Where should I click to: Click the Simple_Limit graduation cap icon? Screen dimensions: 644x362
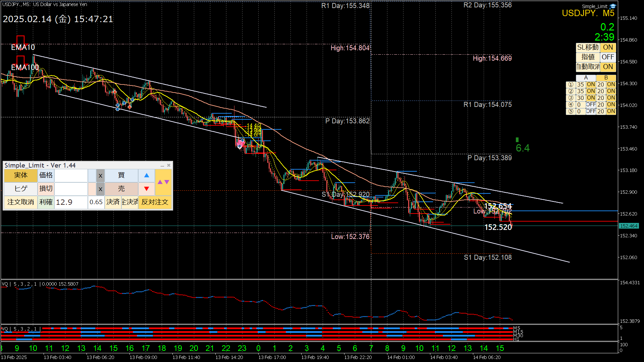coord(613,6)
